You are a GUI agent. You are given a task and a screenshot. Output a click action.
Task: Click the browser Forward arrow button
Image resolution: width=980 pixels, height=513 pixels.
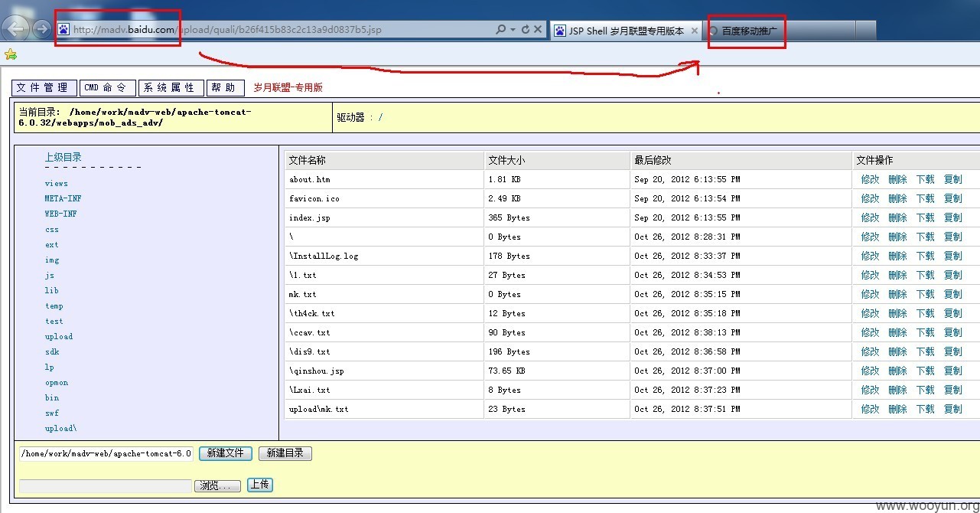click(x=42, y=30)
